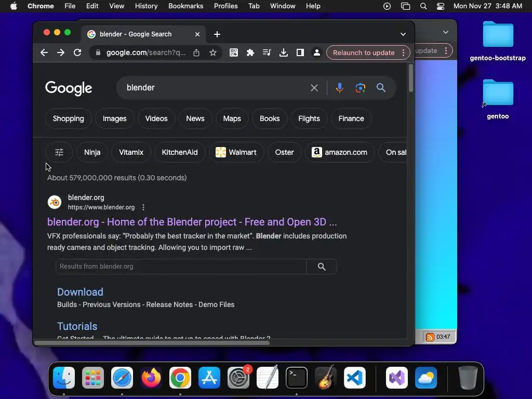532x399 pixels.
Task: Open Visual Studio Code from the Dock
Action: [354, 378]
